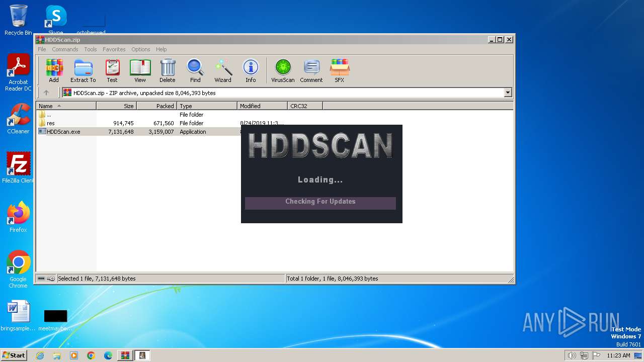
Task: Click the Start button
Action: click(14, 355)
